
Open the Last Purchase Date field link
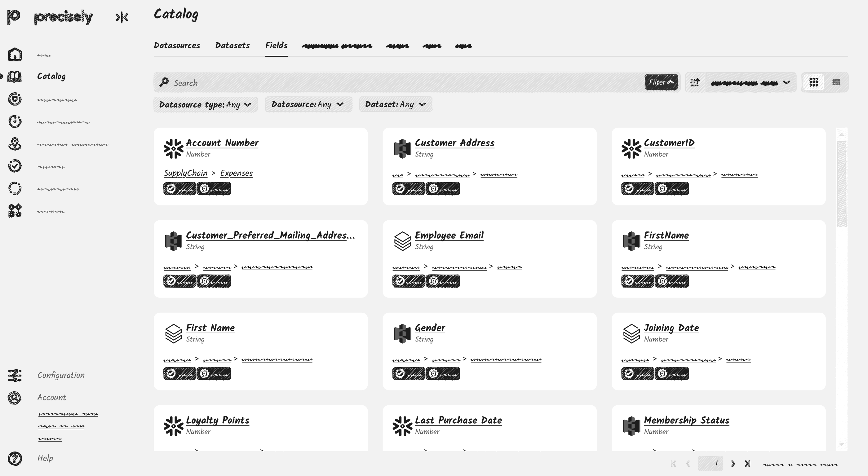[458, 421]
